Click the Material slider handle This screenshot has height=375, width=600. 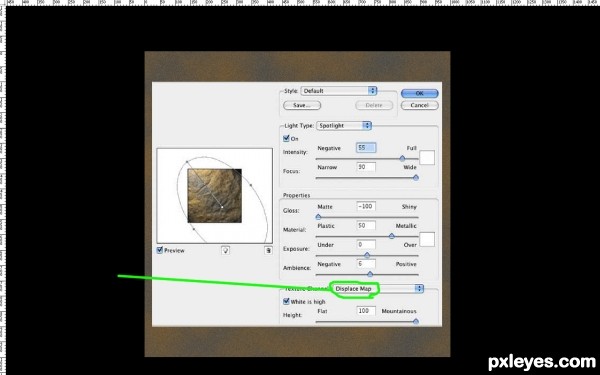point(391,236)
